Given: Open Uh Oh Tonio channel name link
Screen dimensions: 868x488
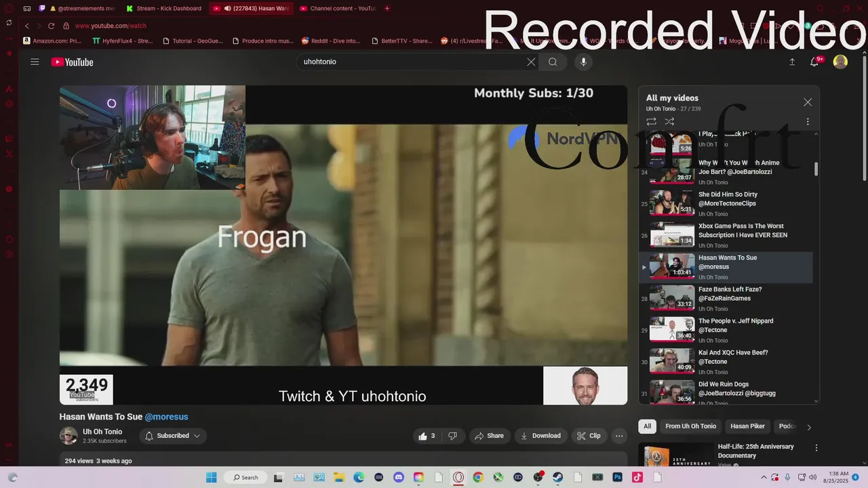Looking at the screenshot, I should pos(102,432).
